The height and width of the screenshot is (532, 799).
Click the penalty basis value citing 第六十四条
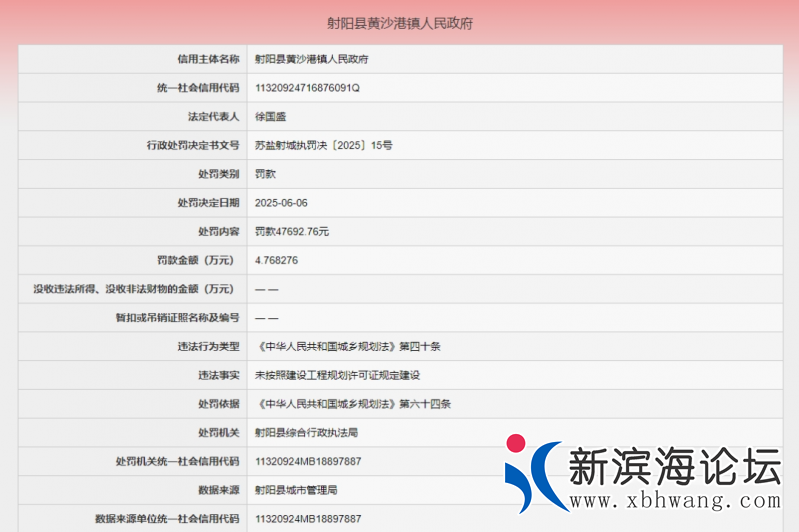pos(353,404)
